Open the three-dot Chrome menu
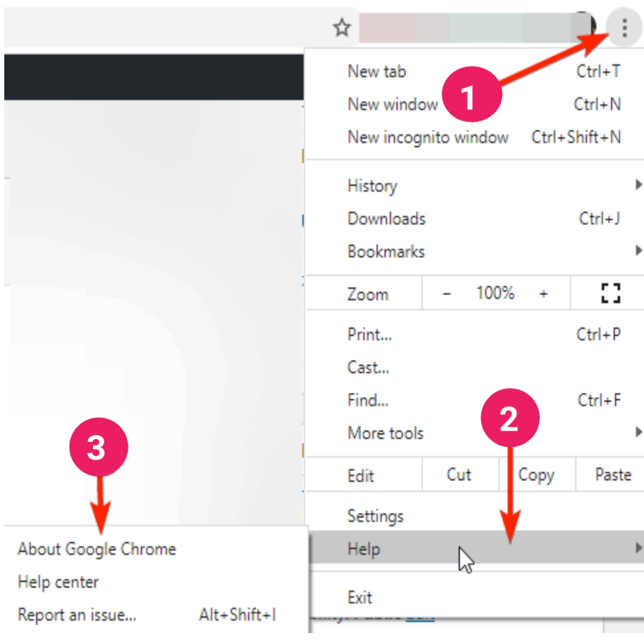 click(624, 28)
